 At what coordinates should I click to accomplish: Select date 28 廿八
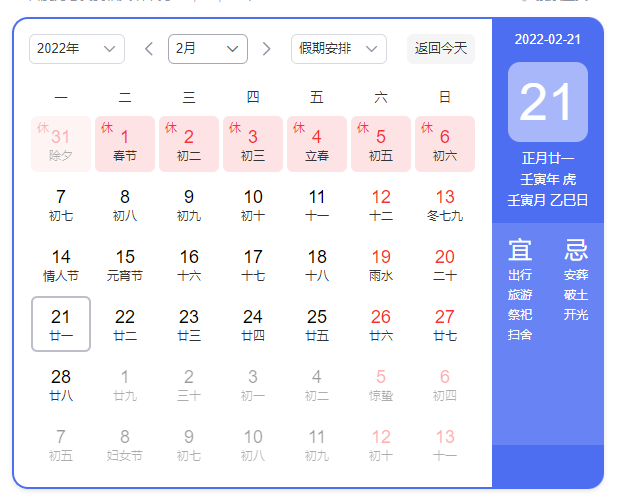tap(61, 384)
